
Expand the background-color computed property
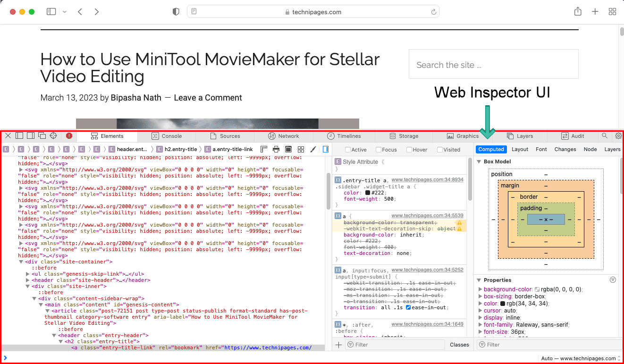tap(481, 289)
